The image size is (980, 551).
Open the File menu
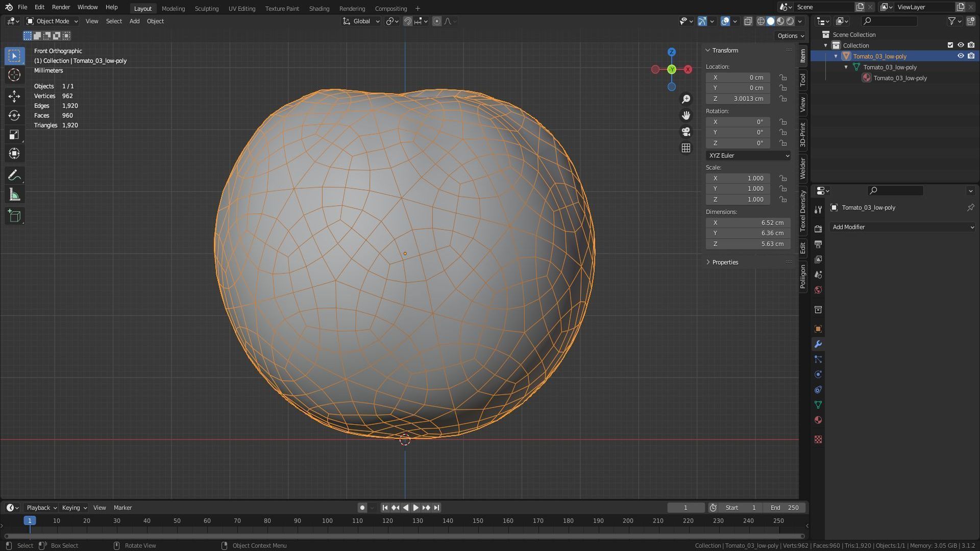click(22, 7)
